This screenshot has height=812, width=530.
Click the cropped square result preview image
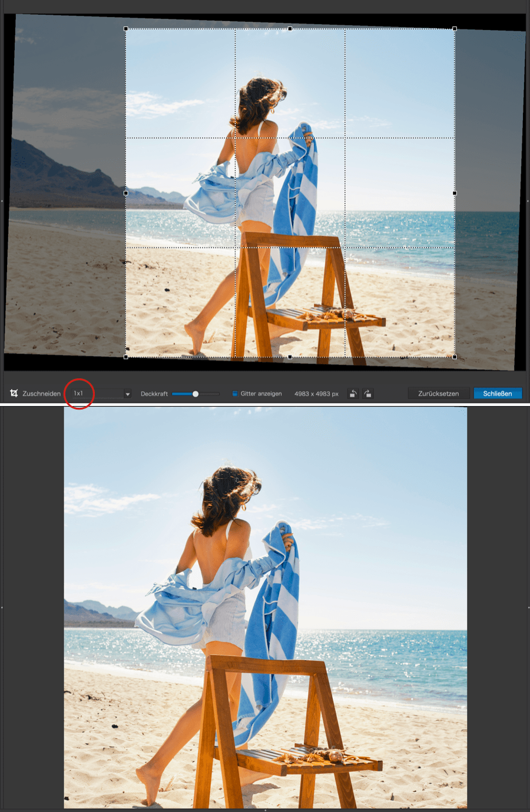pos(266,607)
